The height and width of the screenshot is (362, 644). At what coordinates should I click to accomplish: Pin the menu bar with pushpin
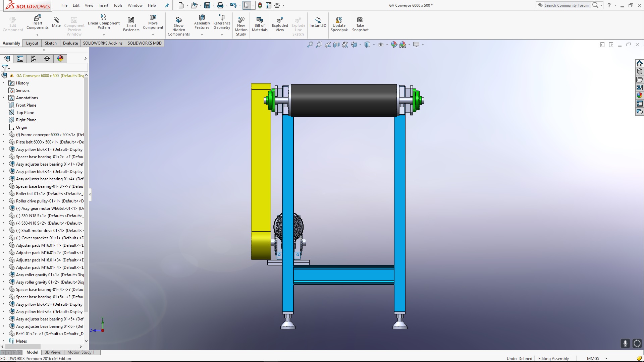coord(167,5)
